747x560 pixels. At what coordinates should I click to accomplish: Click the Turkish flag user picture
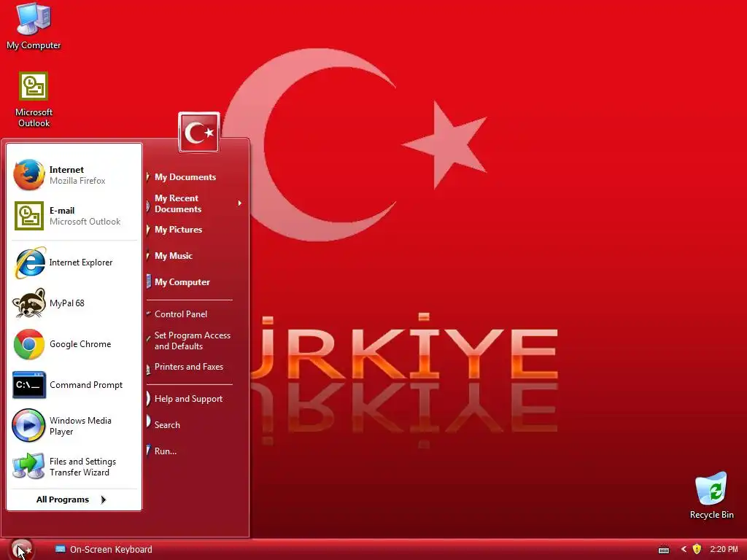point(199,133)
